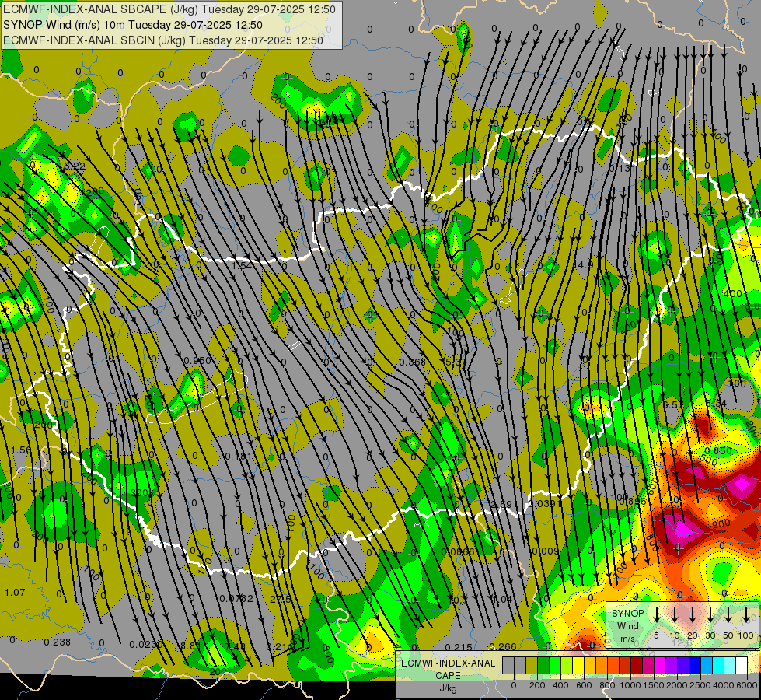Click the 50 m/s wind arrow in legend
This screenshot has height=700, width=761.
[x=728, y=614]
